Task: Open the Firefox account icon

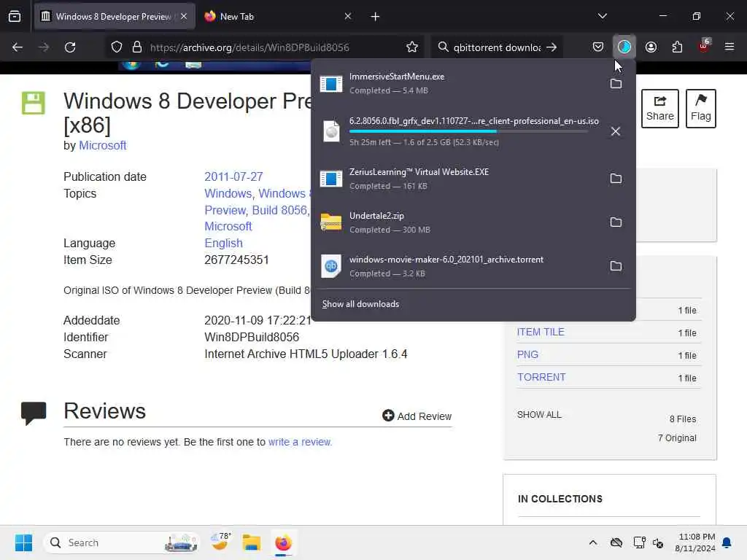Action: pyautogui.click(x=651, y=47)
